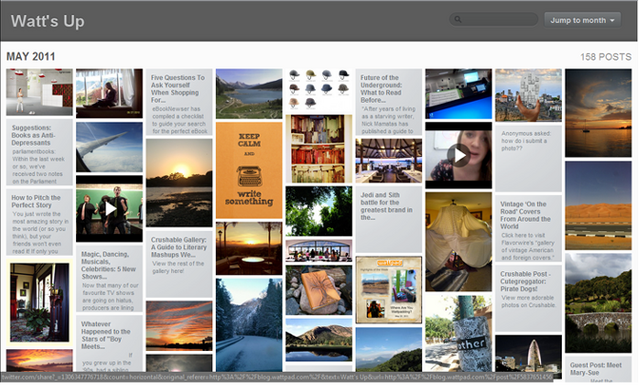Image resolution: width=640 pixels, height=390 pixels.
Task: Play the video of dancing men
Action: (109, 208)
